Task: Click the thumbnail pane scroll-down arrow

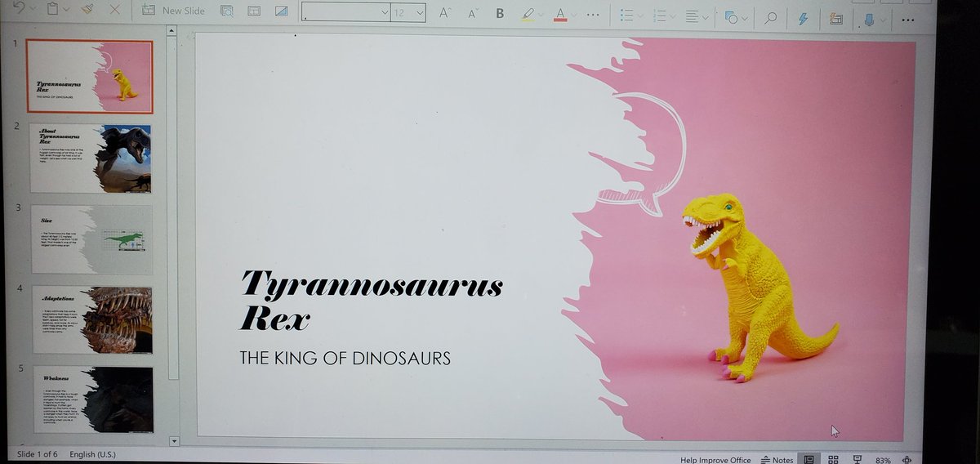Action: 172,440
